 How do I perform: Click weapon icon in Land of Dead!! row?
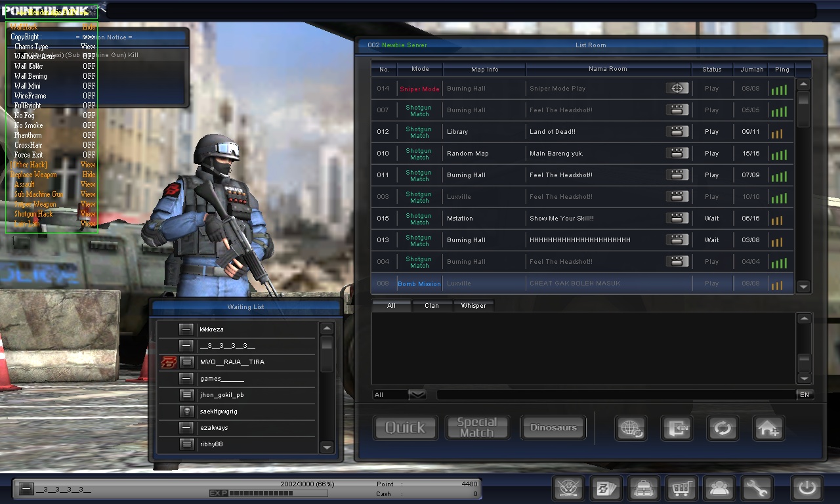[678, 131]
